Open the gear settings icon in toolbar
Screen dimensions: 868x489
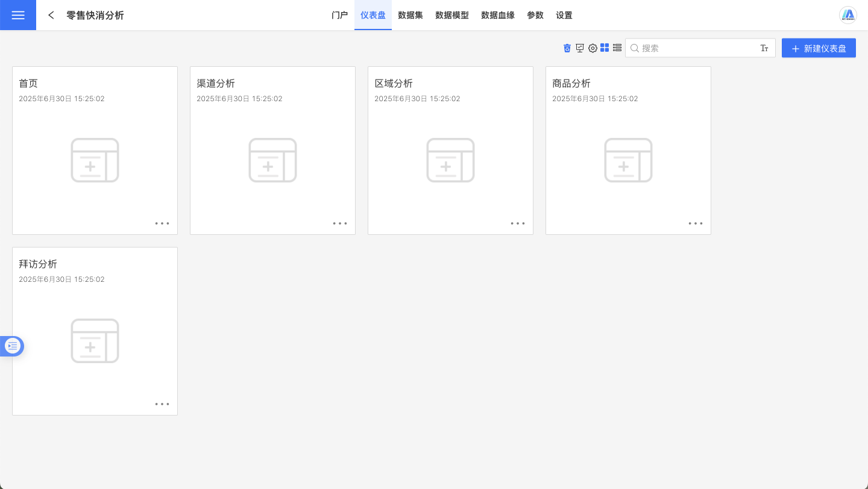point(593,48)
